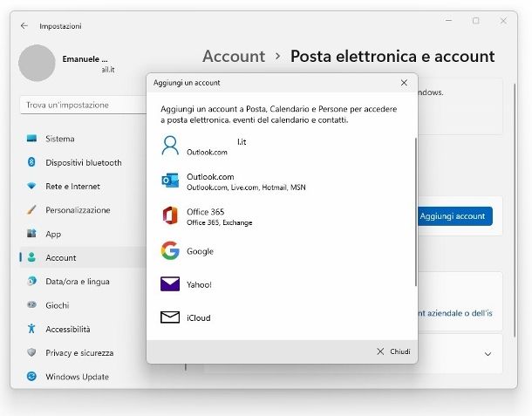
Task: Open the user profile avatar
Action: pyautogui.click(x=37, y=63)
